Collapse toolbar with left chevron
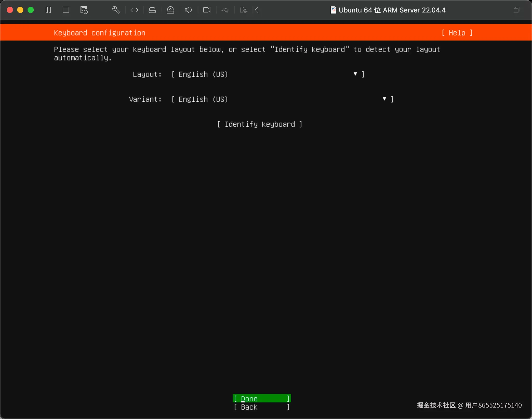532x419 pixels. (x=257, y=10)
